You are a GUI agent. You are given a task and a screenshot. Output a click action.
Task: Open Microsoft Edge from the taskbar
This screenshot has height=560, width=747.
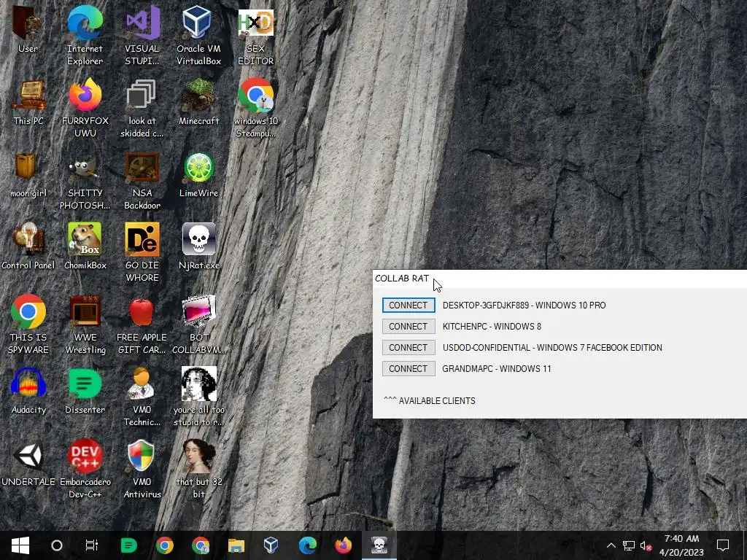(x=308, y=545)
